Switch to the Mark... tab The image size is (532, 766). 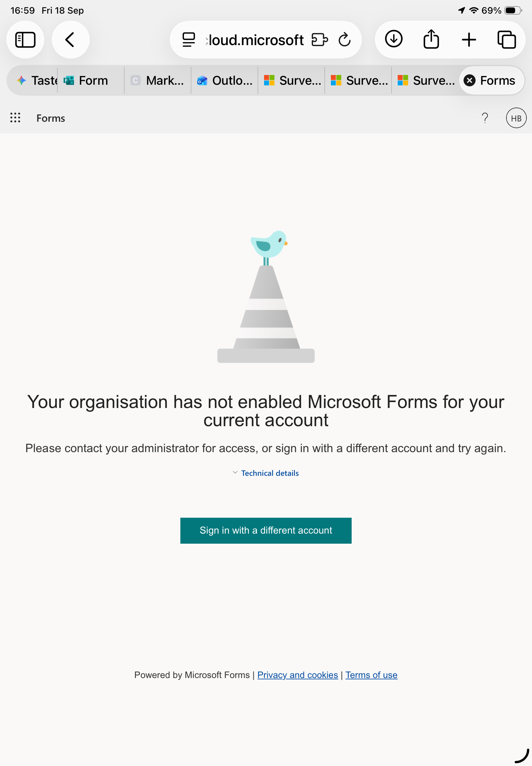coord(158,80)
